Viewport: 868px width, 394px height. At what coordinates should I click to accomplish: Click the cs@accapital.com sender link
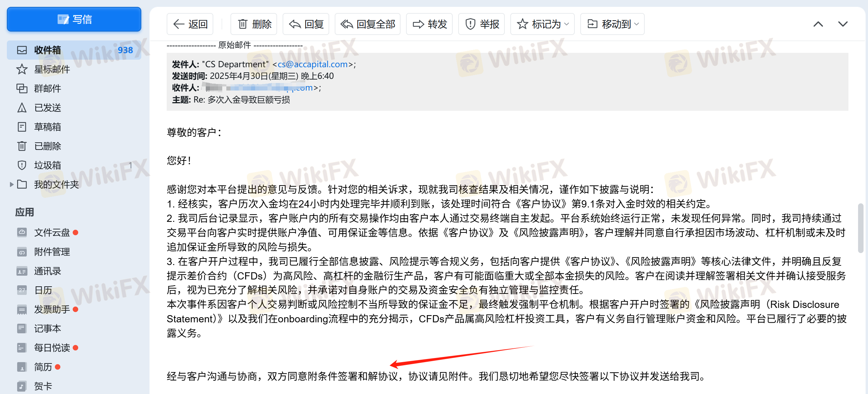pos(313,64)
